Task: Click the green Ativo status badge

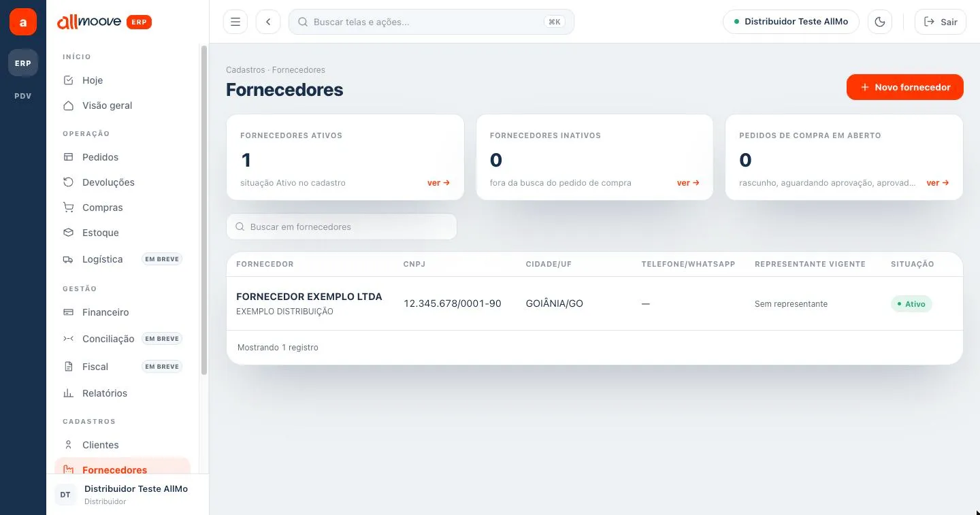Action: [x=911, y=304]
